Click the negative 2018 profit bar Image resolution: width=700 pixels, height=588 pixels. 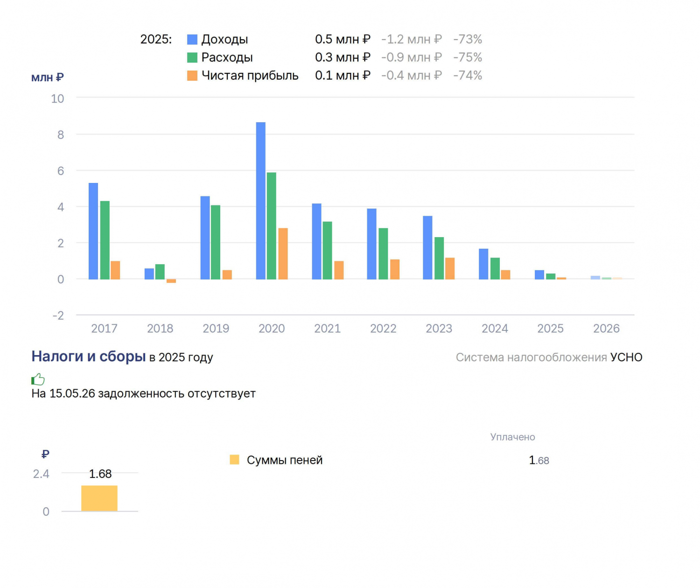(x=171, y=281)
